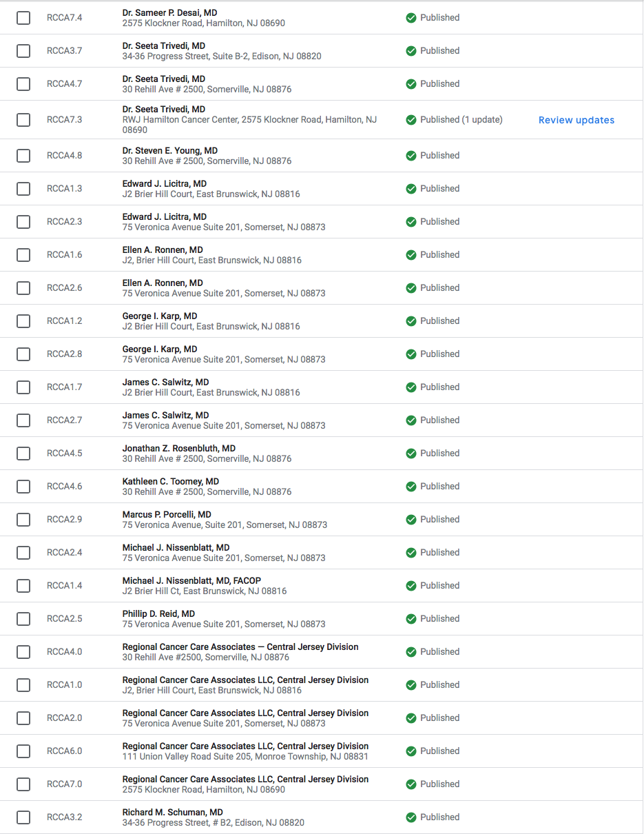Check the RCCA1.7 James C. Salwitz box
The image size is (644, 834).
(x=23, y=387)
